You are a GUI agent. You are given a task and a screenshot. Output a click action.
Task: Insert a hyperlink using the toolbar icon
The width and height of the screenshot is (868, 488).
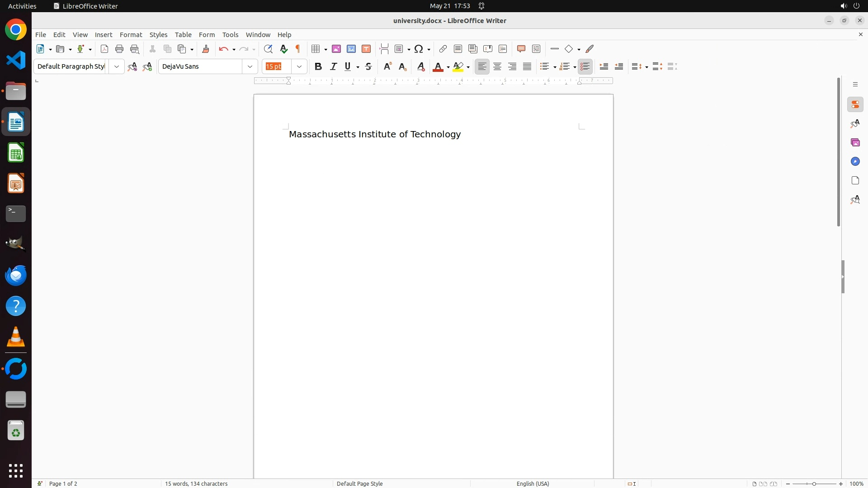click(x=443, y=49)
